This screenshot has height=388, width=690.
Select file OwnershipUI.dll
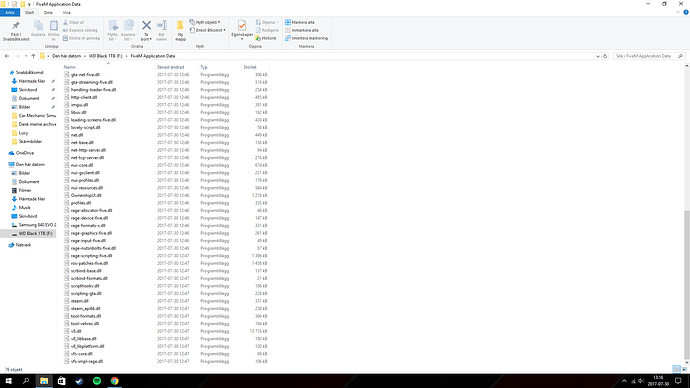pos(86,195)
